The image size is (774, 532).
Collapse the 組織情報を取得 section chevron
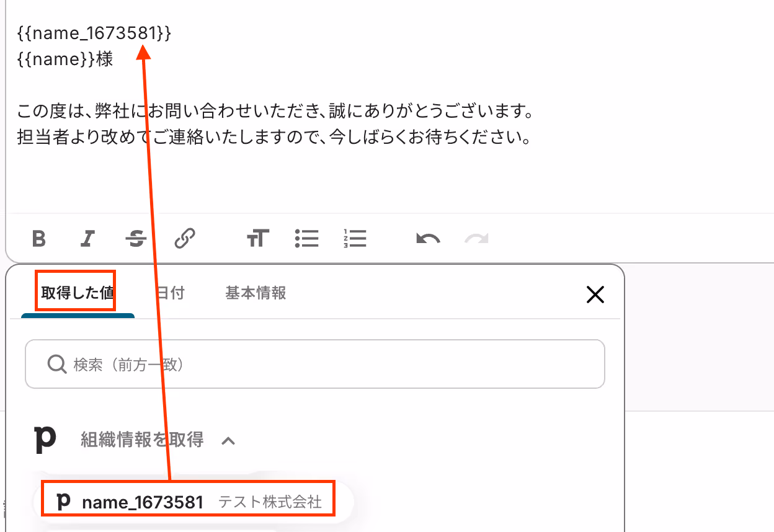(x=228, y=441)
